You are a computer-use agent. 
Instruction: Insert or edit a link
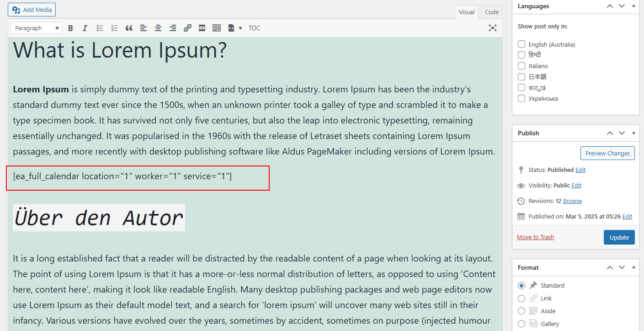(187, 28)
